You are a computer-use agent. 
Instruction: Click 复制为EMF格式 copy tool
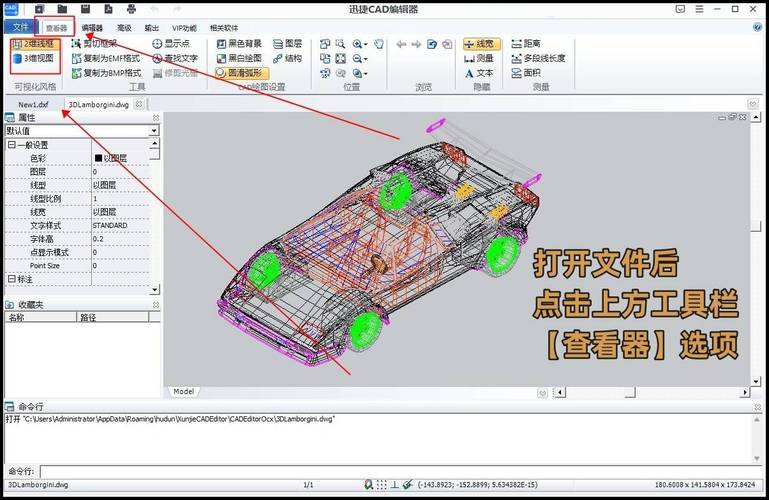[106, 58]
